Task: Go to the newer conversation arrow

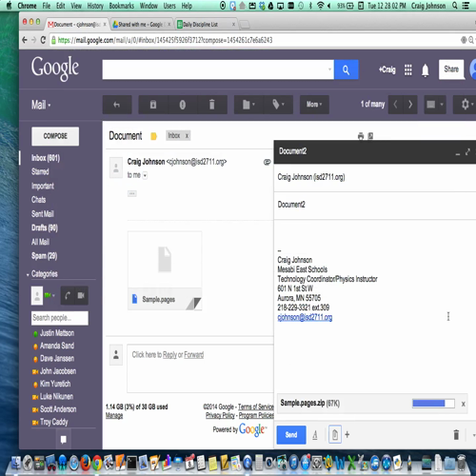Action: click(395, 104)
